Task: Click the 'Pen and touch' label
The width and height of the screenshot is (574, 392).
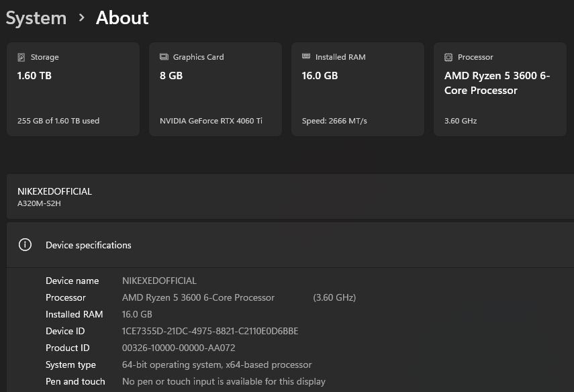Action: [x=75, y=381]
